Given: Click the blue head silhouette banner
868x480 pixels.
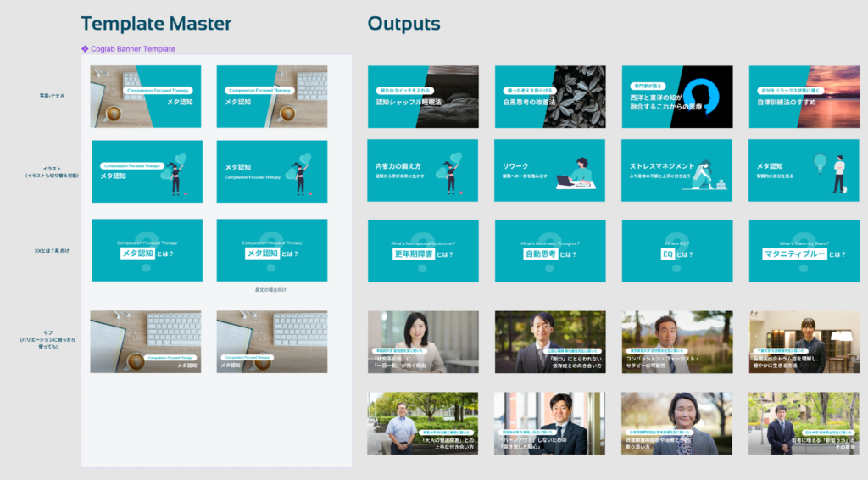Looking at the screenshot, I should pos(676,97).
